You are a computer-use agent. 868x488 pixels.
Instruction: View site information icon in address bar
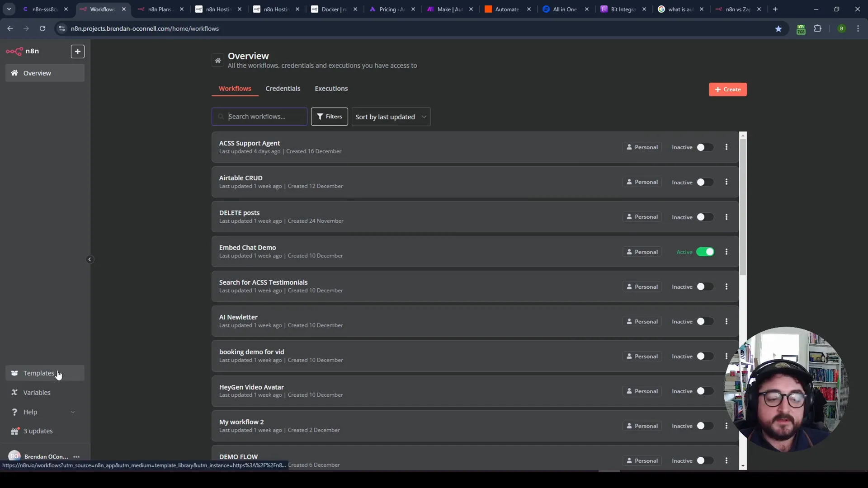pyautogui.click(x=62, y=28)
